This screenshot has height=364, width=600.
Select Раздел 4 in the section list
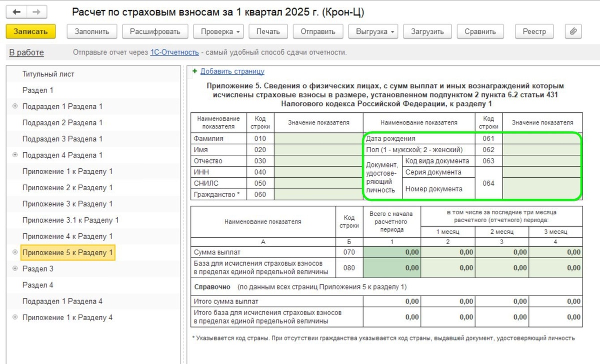click(38, 285)
